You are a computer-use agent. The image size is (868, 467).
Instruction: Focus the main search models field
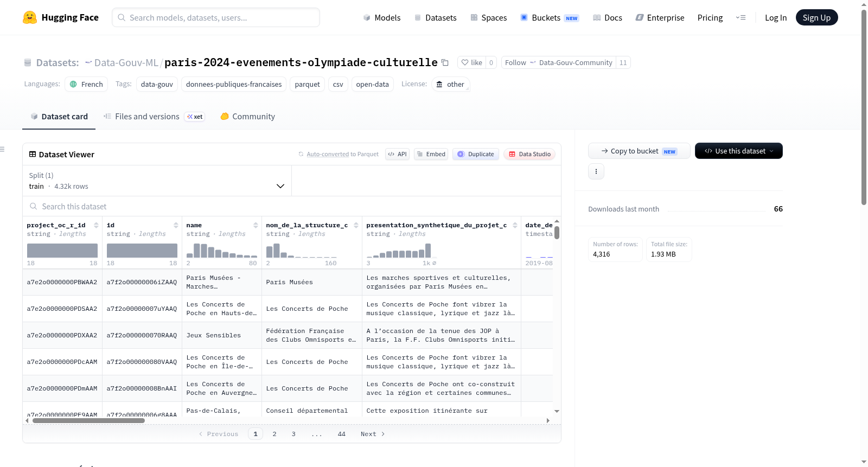click(216, 17)
